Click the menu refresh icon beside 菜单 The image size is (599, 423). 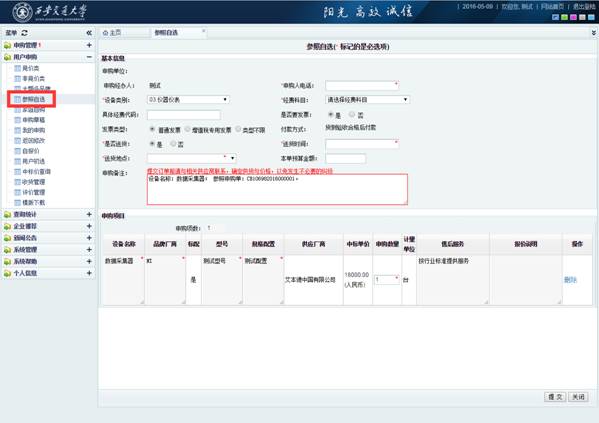coord(24,33)
